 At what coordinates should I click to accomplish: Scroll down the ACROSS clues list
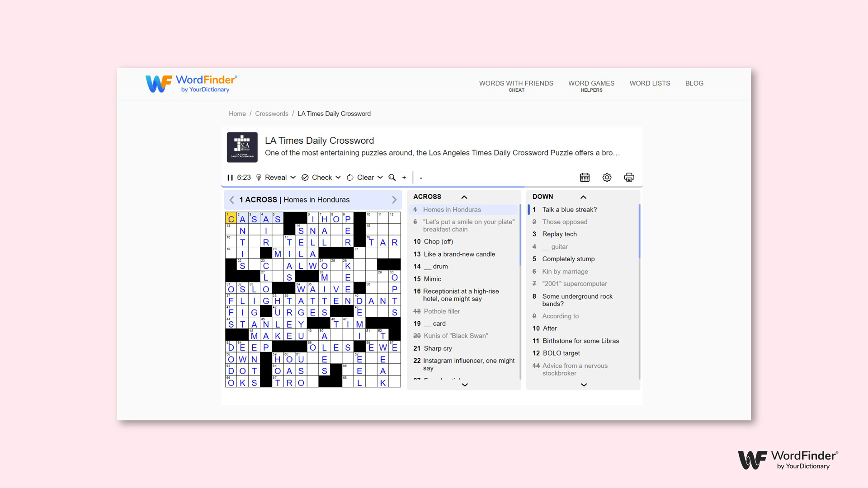click(465, 385)
